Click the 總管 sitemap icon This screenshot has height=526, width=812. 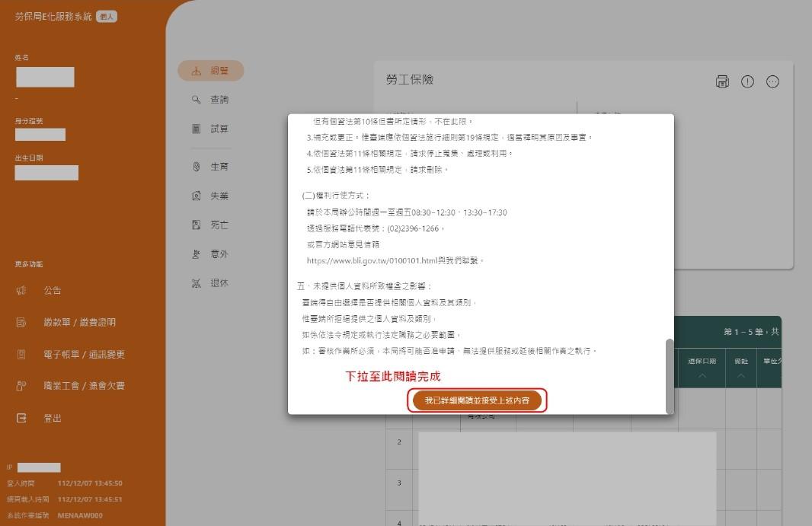point(197,70)
